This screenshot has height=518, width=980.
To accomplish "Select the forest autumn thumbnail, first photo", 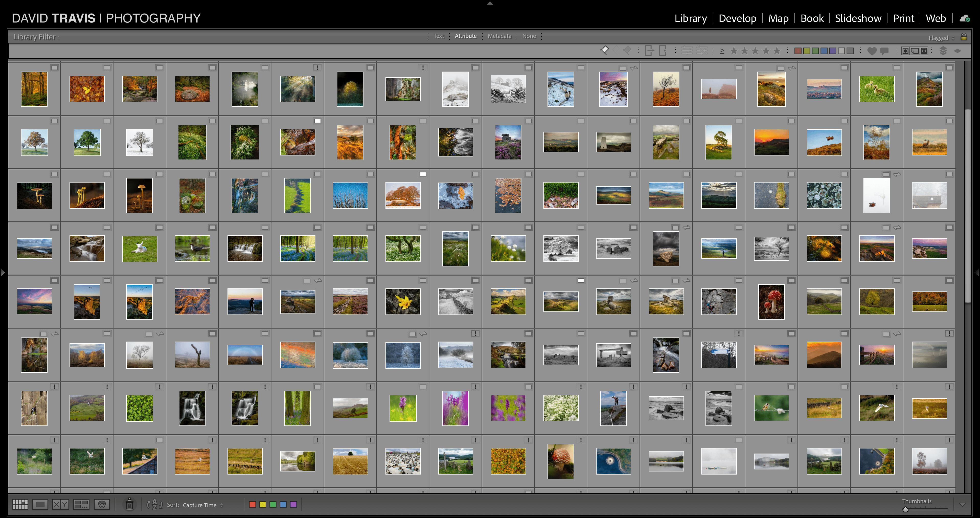I will [34, 89].
